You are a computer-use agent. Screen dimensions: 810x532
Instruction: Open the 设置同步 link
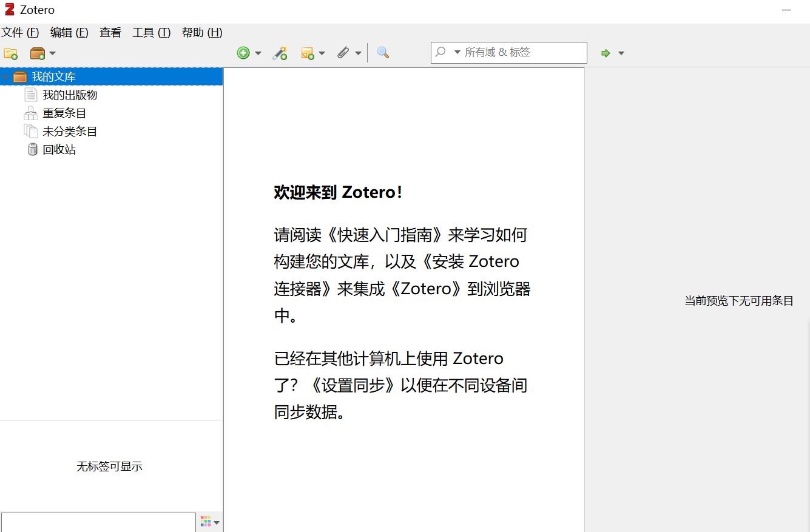click(x=354, y=385)
